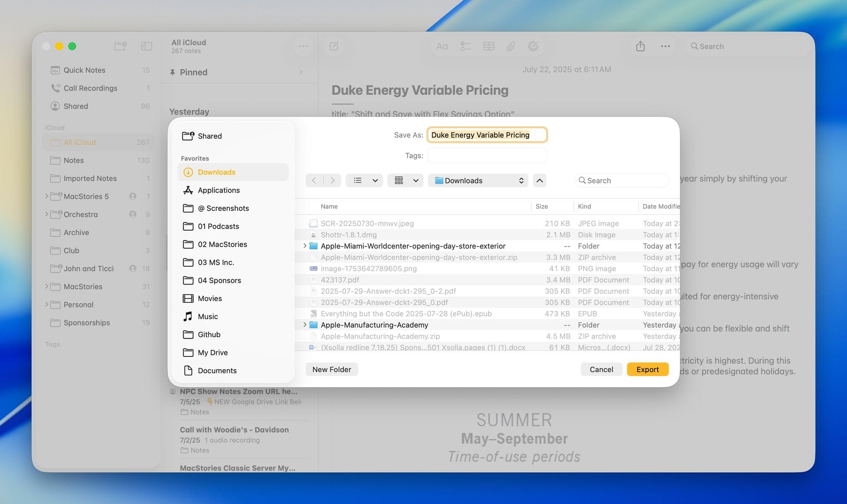The image size is (847, 504).
Task: Open the Archive folder in sidebar
Action: coord(98,232)
